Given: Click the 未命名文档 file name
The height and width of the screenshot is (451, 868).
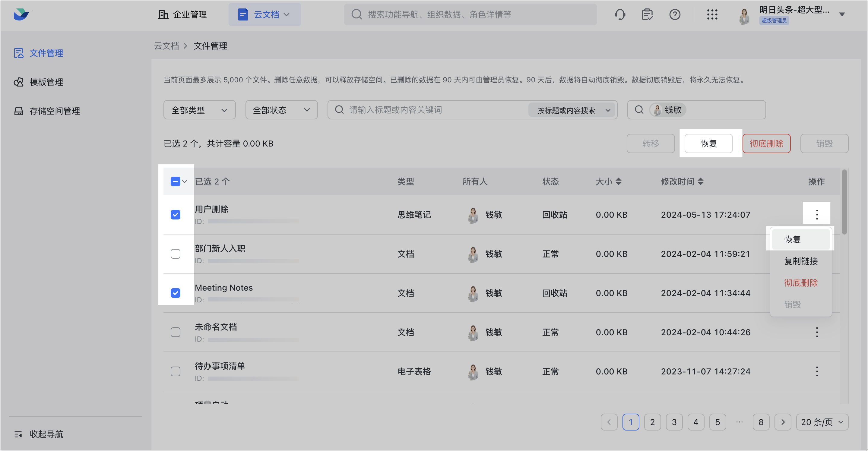Looking at the screenshot, I should [216, 327].
